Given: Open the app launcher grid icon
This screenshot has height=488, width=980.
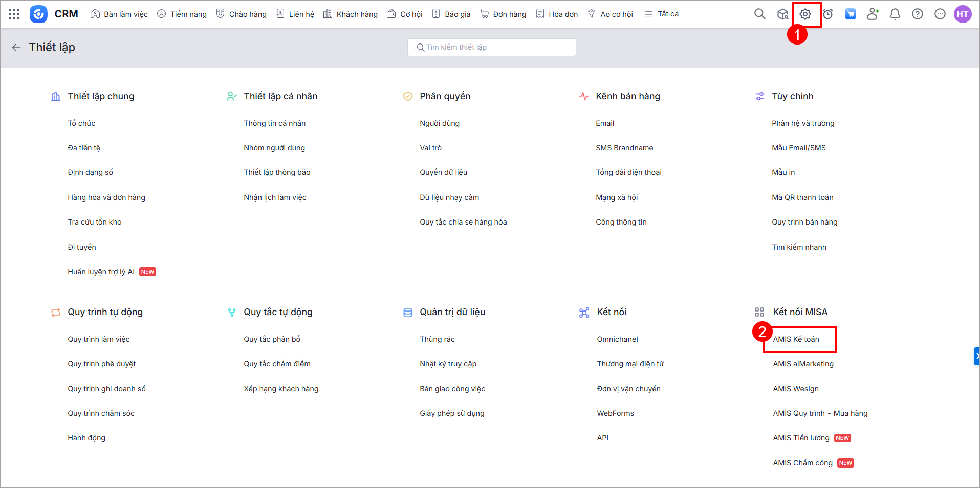Looking at the screenshot, I should (x=14, y=14).
